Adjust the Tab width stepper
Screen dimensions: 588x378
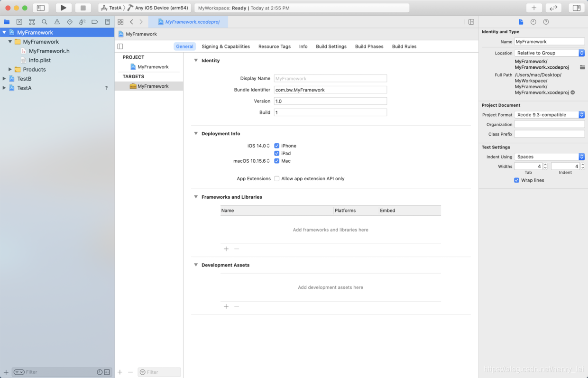(545, 166)
